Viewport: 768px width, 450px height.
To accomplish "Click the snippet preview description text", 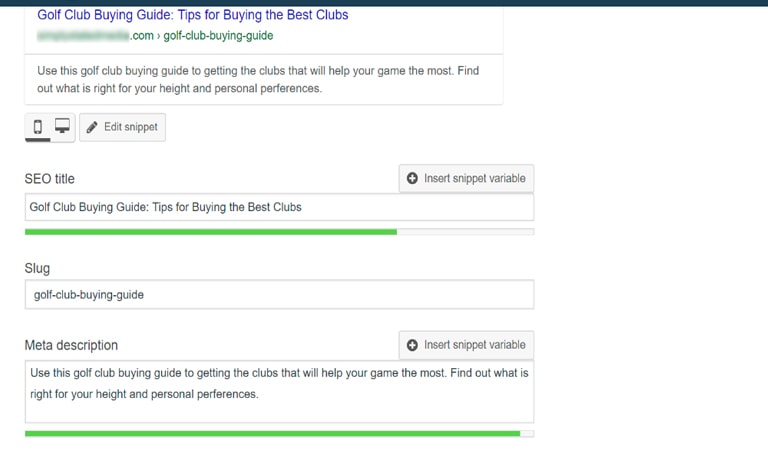I will click(258, 79).
